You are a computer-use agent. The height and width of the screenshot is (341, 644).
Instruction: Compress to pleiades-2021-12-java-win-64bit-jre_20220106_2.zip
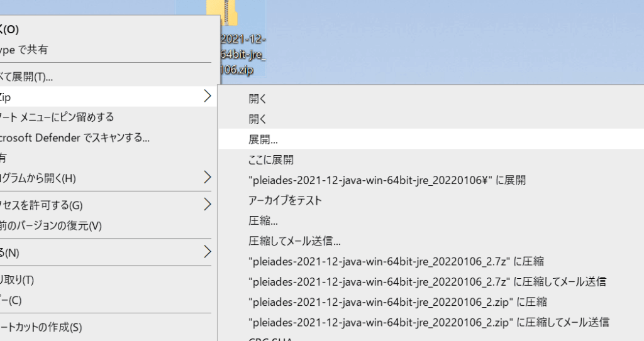point(397,302)
